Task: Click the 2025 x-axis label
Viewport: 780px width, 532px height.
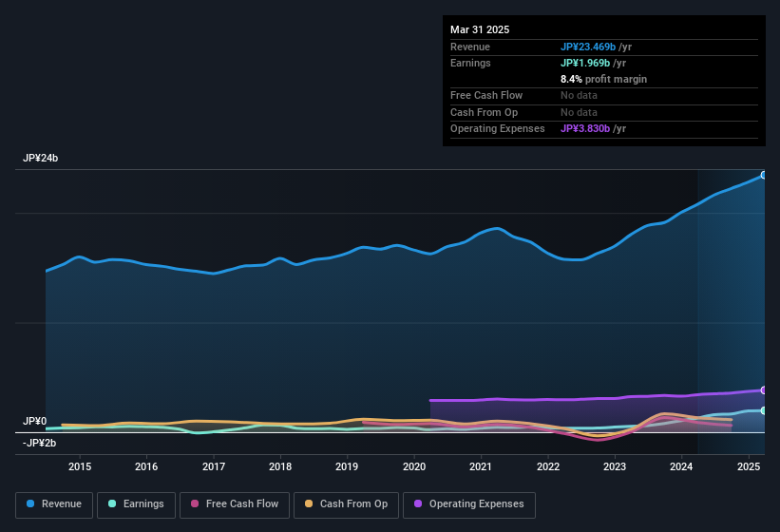Action: 748,466
